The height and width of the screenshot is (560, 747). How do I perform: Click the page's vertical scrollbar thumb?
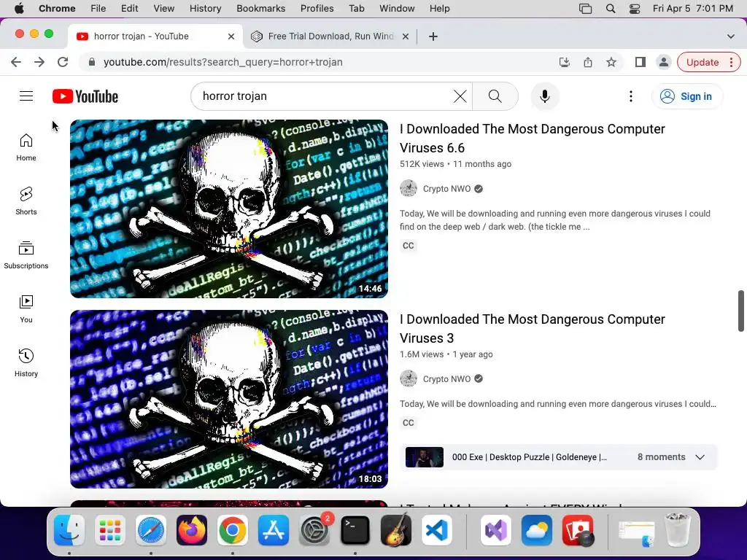coord(741,311)
